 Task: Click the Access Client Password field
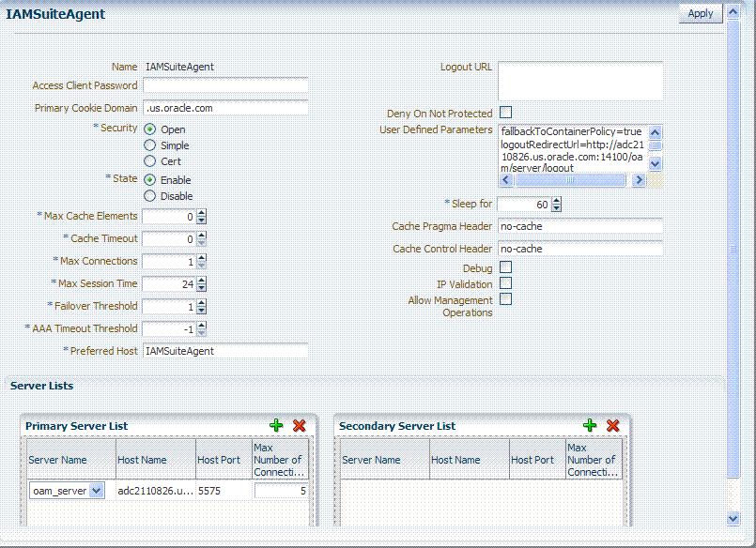click(x=225, y=85)
